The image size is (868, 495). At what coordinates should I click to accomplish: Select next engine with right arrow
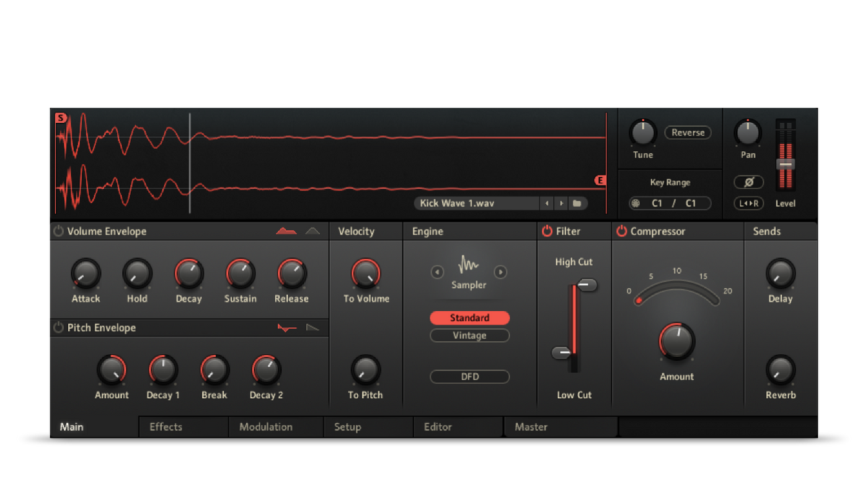click(500, 272)
